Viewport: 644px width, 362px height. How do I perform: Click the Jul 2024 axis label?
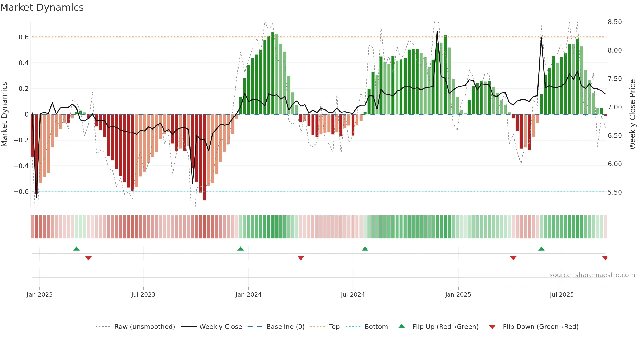[x=353, y=294]
